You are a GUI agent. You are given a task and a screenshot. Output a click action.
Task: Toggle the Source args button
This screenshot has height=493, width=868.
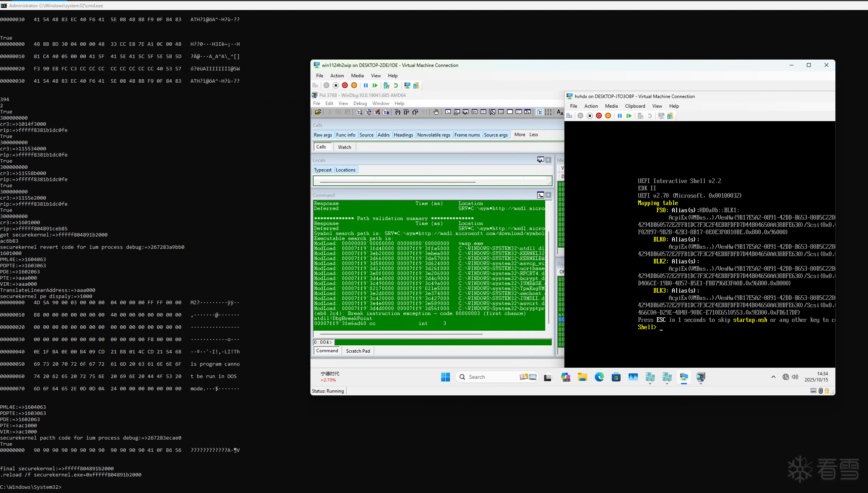click(496, 135)
